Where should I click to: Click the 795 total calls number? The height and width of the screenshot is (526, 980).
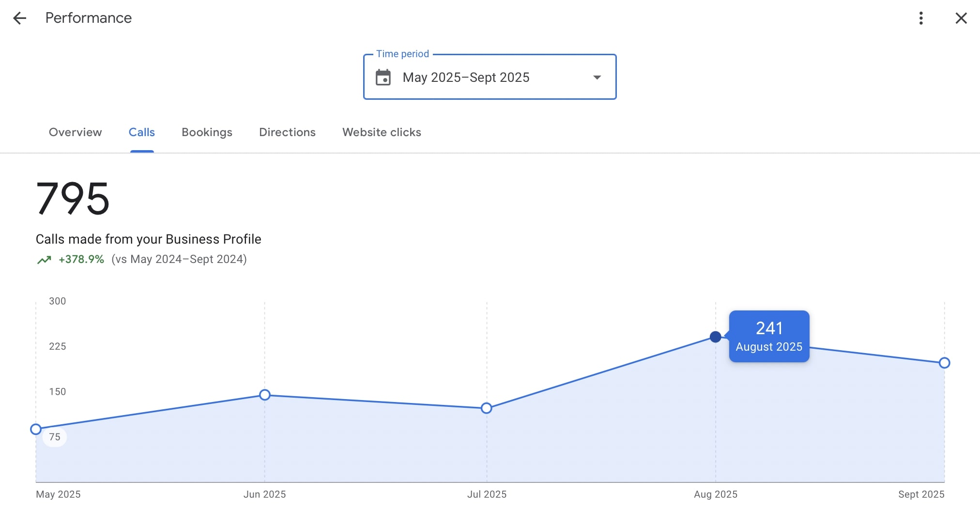(x=73, y=198)
